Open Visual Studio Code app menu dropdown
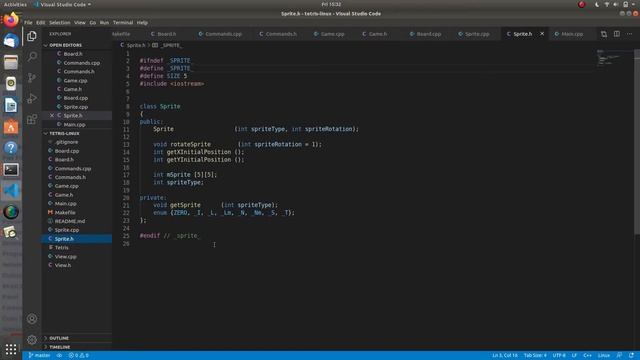 63,4
